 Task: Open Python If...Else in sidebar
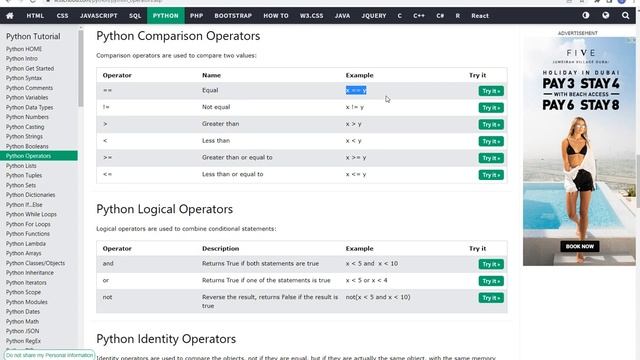(24, 204)
